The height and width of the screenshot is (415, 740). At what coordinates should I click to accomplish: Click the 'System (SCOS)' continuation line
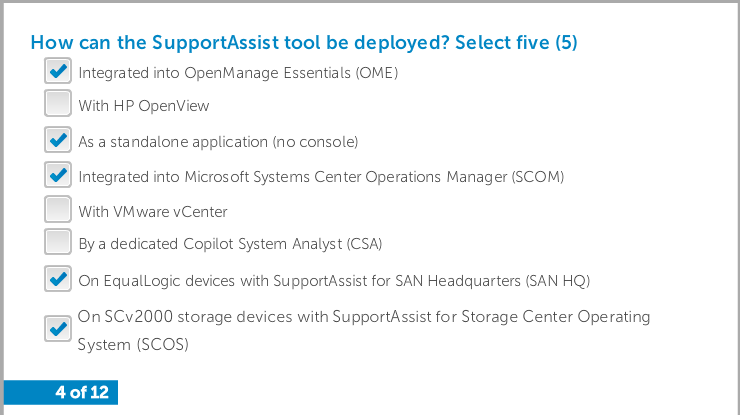[x=133, y=345]
